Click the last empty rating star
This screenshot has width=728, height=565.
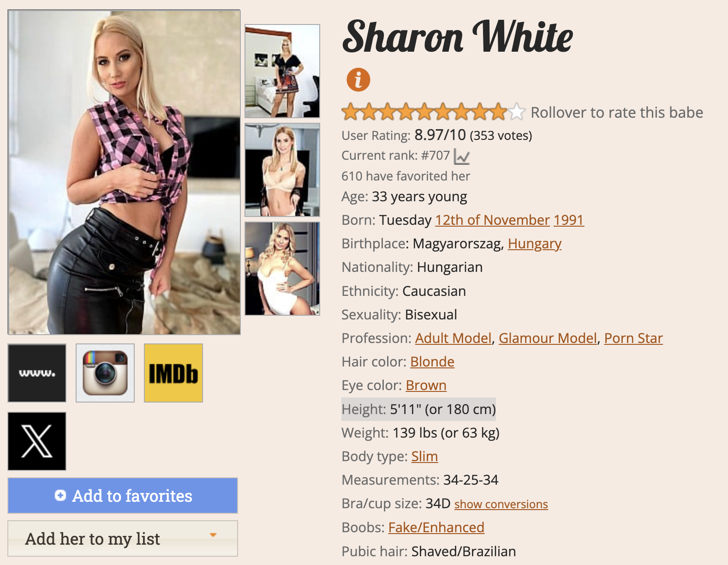pyautogui.click(x=517, y=112)
